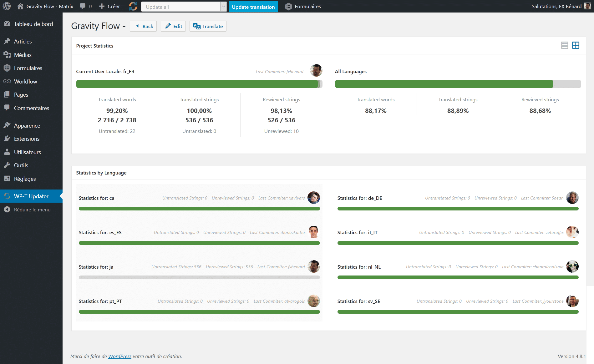Click the Apparence brush icon
594x364 pixels.
pyautogui.click(x=7, y=125)
